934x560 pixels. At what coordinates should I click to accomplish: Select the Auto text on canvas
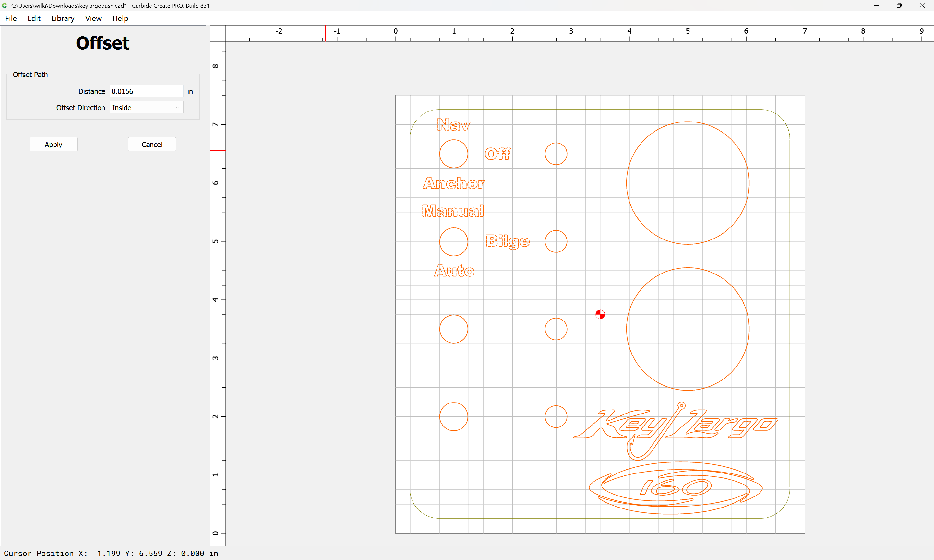[454, 271]
